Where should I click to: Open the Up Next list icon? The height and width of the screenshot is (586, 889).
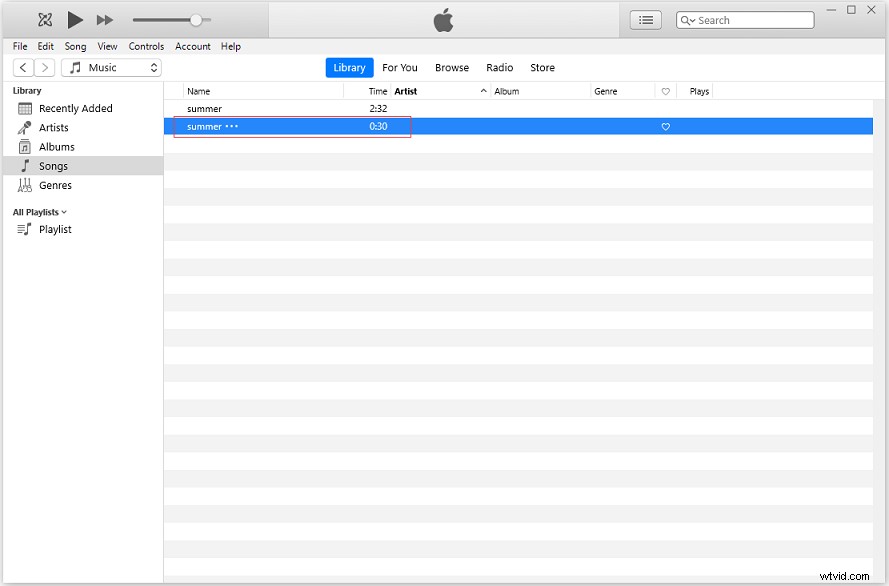(645, 19)
